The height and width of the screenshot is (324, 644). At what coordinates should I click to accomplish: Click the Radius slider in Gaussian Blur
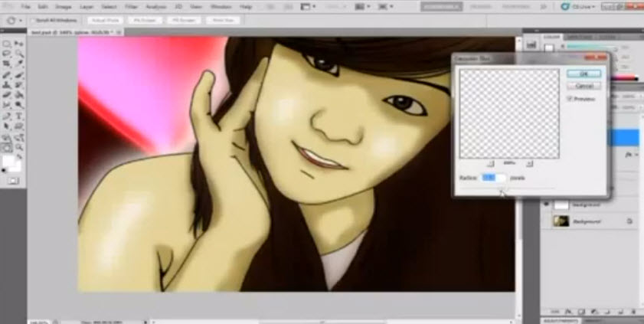pos(507,189)
